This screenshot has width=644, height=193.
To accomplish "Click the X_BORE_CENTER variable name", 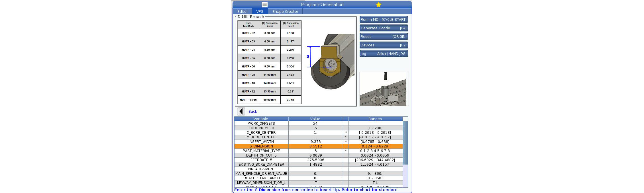I will [261, 133].
